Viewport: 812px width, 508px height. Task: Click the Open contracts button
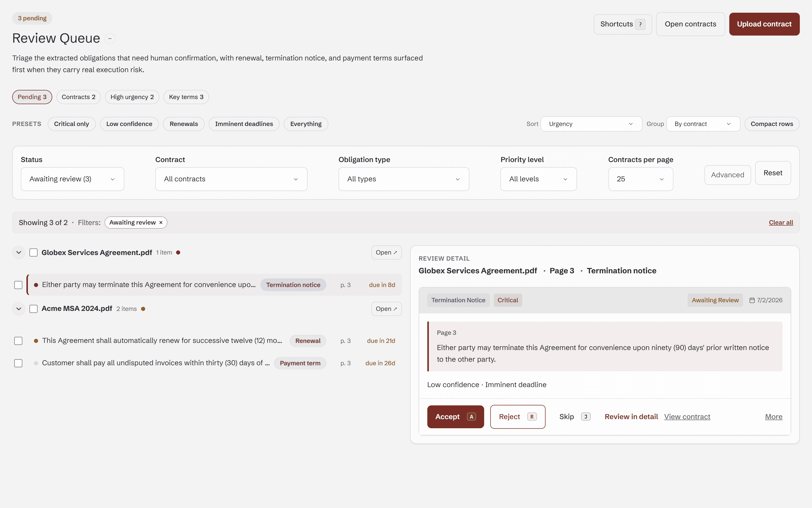click(690, 24)
